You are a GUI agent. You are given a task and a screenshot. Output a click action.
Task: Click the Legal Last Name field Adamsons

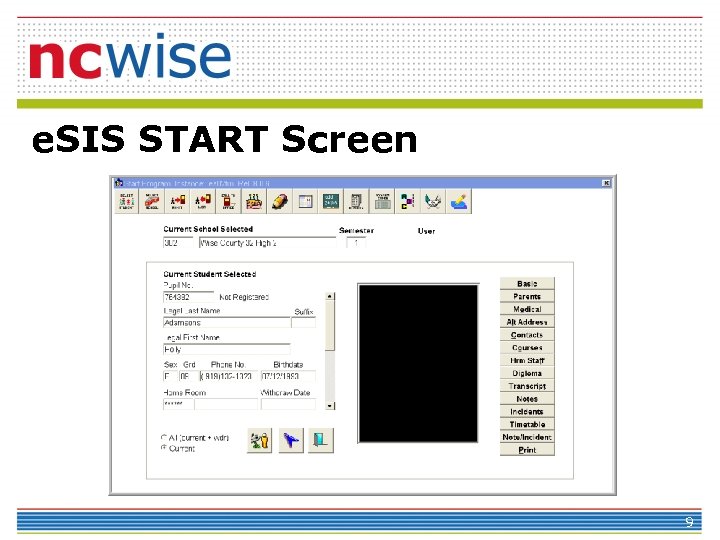pyautogui.click(x=226, y=322)
